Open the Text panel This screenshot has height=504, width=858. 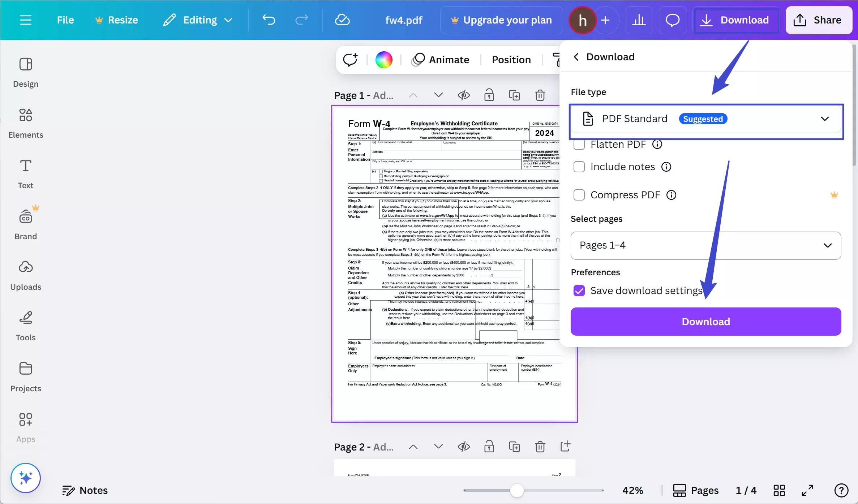click(x=25, y=173)
